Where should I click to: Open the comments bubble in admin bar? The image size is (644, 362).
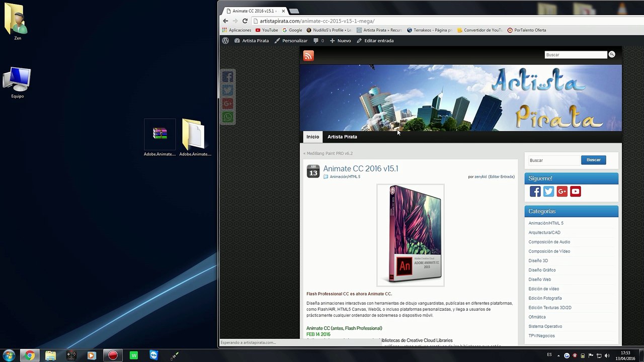point(318,41)
